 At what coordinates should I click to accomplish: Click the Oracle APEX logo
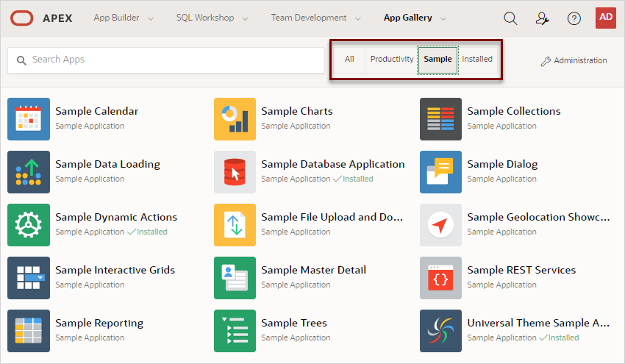[22, 18]
